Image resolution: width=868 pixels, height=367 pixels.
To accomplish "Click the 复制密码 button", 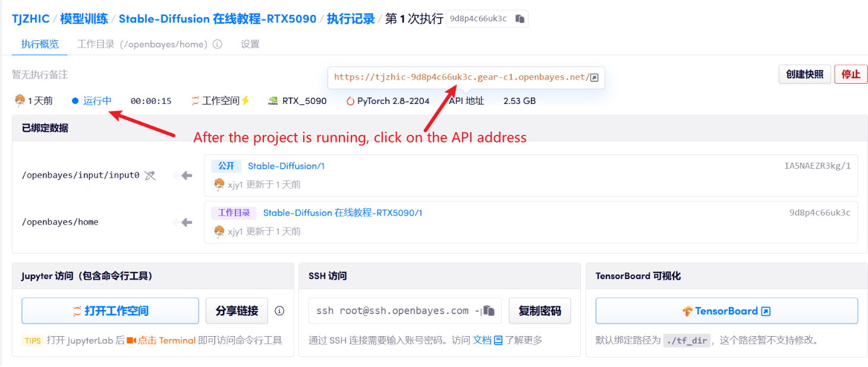I will 539,311.
